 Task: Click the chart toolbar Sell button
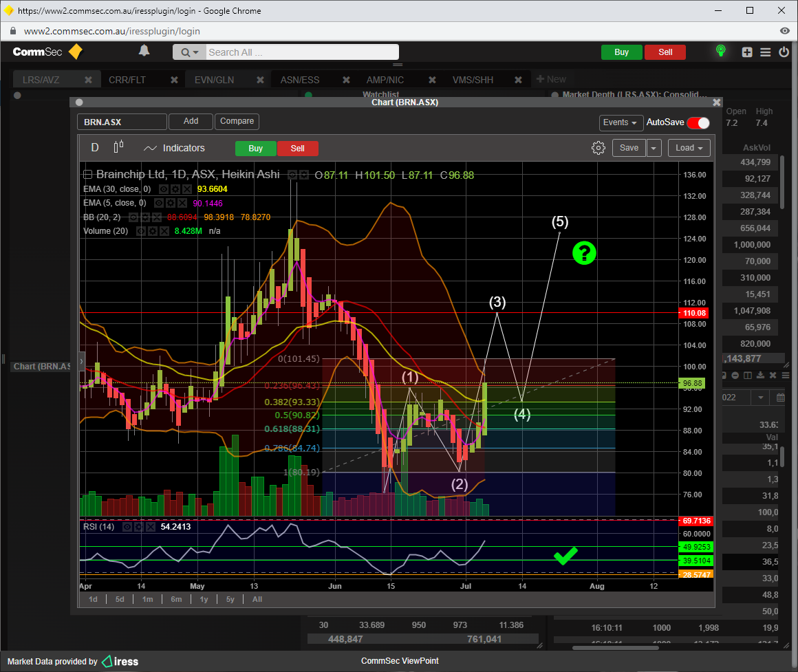(298, 149)
